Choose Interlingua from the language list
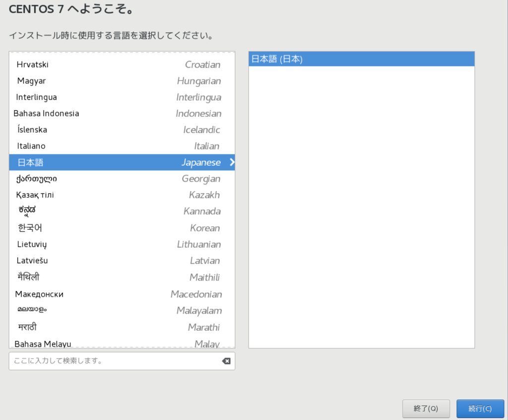The height and width of the screenshot is (420, 508). 122,97
